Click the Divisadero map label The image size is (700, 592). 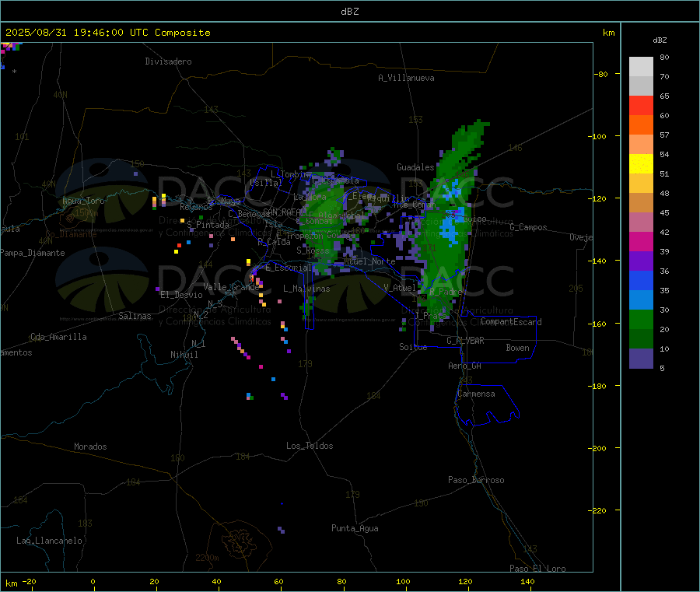point(168,61)
